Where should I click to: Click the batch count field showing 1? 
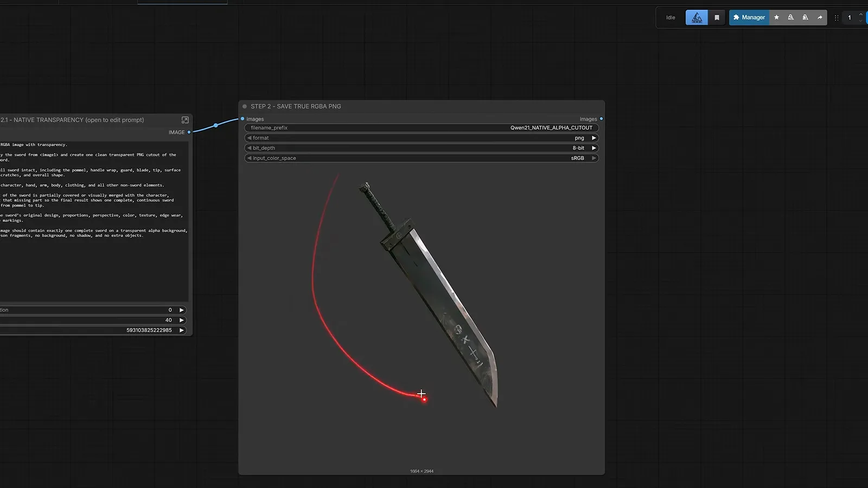click(850, 17)
